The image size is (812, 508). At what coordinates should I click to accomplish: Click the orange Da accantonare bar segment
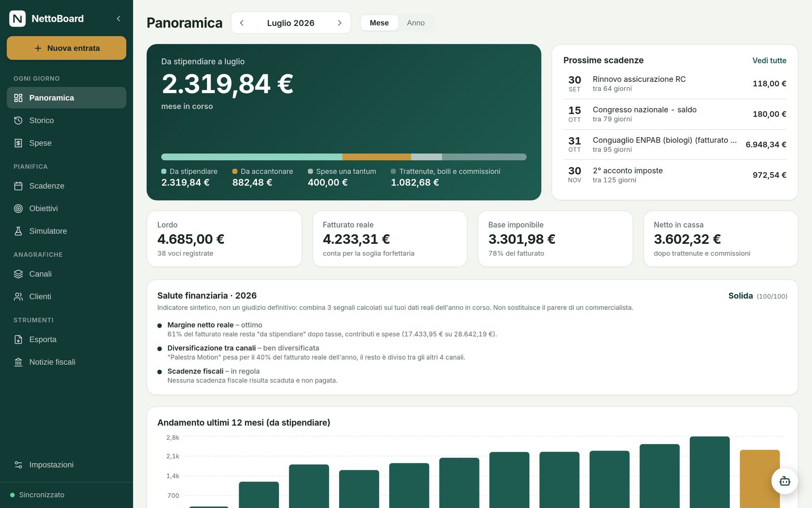coord(377,157)
